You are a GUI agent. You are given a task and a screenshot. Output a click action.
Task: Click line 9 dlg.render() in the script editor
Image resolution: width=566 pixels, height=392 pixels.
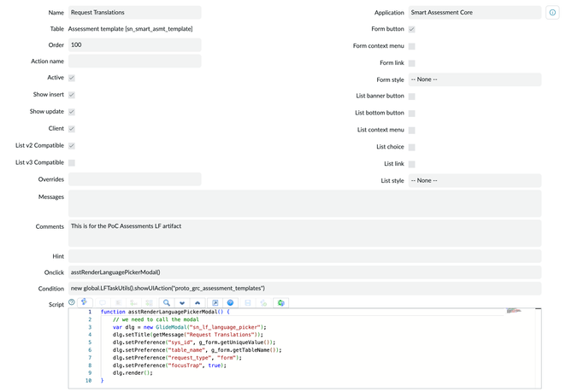[x=133, y=372]
